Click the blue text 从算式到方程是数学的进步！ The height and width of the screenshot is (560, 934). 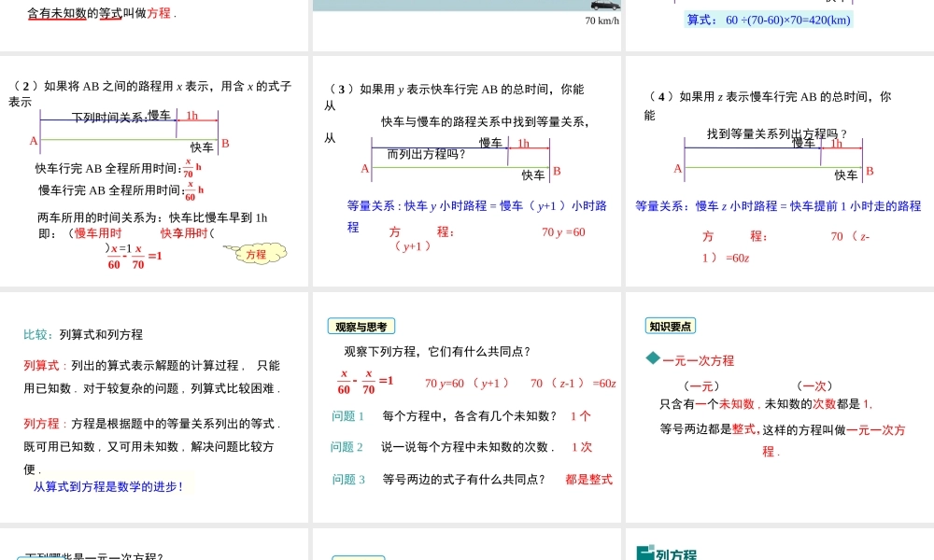[109, 486]
